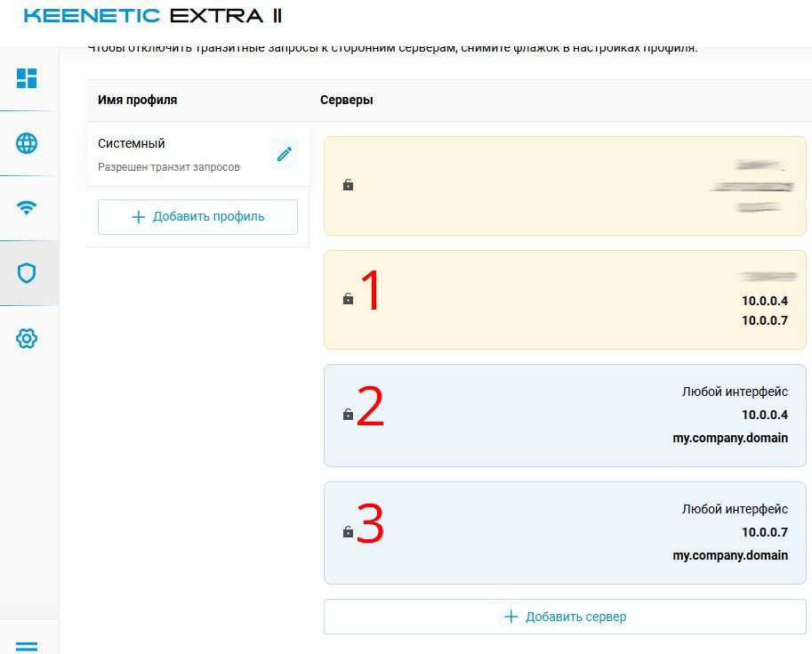The height and width of the screenshot is (654, 812).
Task: Click the lock icon on the top server card
Action: pos(348,185)
